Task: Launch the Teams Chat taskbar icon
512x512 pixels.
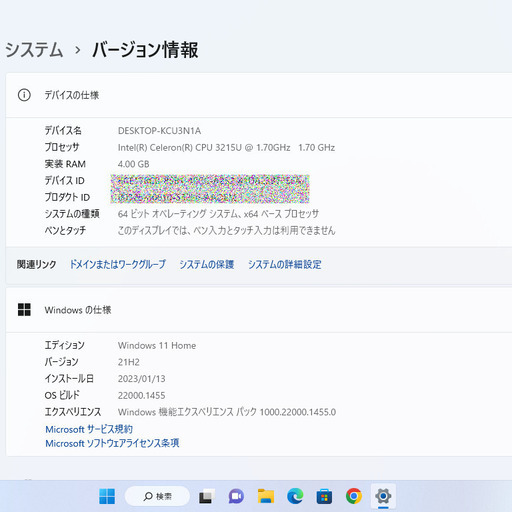Action: 236,497
